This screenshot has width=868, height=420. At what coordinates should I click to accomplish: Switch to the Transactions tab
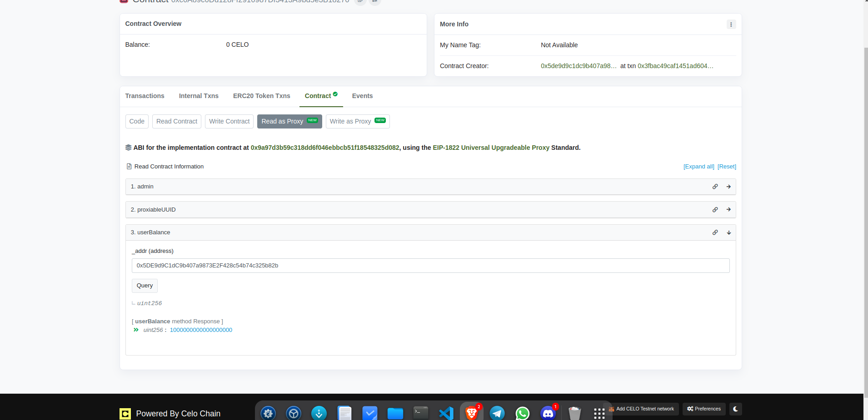(x=145, y=96)
